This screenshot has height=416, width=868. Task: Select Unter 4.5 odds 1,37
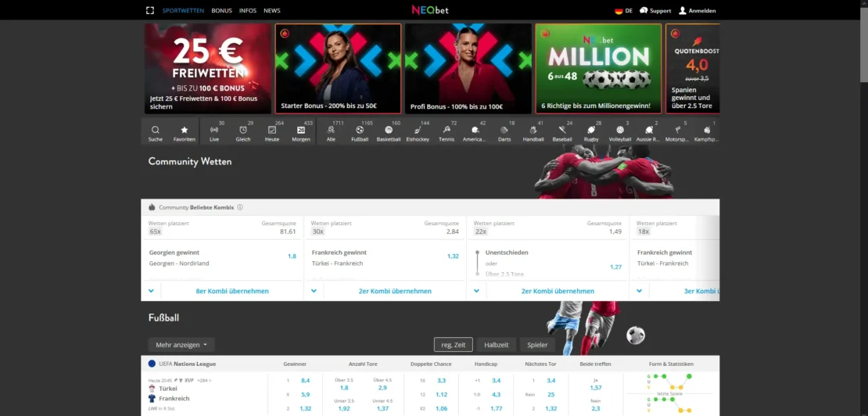[382, 409]
